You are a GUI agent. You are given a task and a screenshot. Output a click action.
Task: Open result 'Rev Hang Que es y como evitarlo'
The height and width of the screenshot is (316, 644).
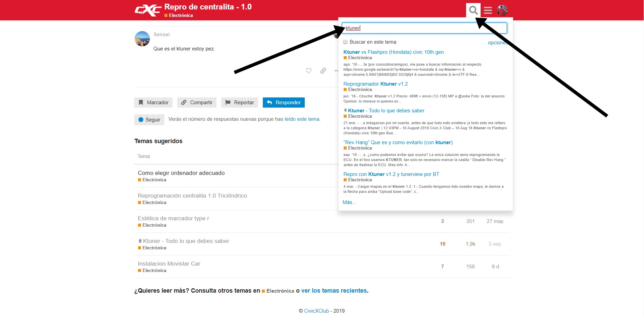pyautogui.click(x=398, y=142)
